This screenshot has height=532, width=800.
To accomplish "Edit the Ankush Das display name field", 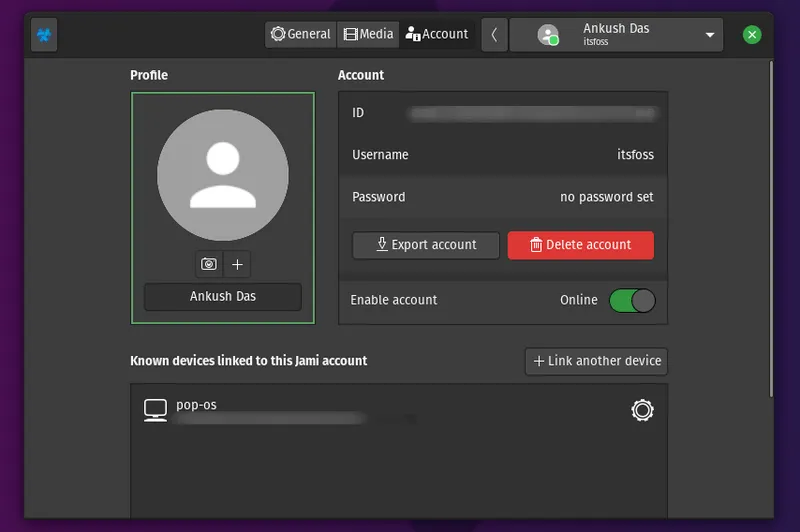I will 222,297.
